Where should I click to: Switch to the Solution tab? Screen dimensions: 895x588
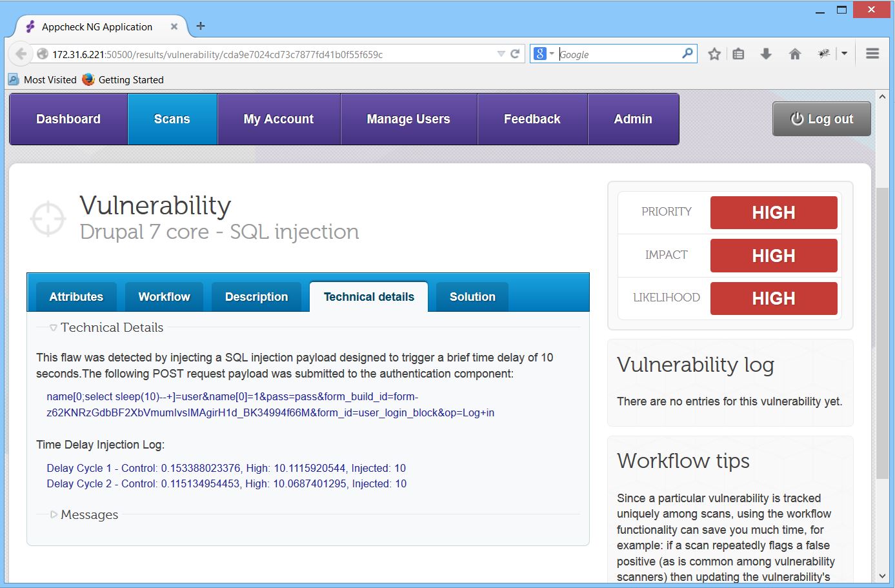point(472,297)
